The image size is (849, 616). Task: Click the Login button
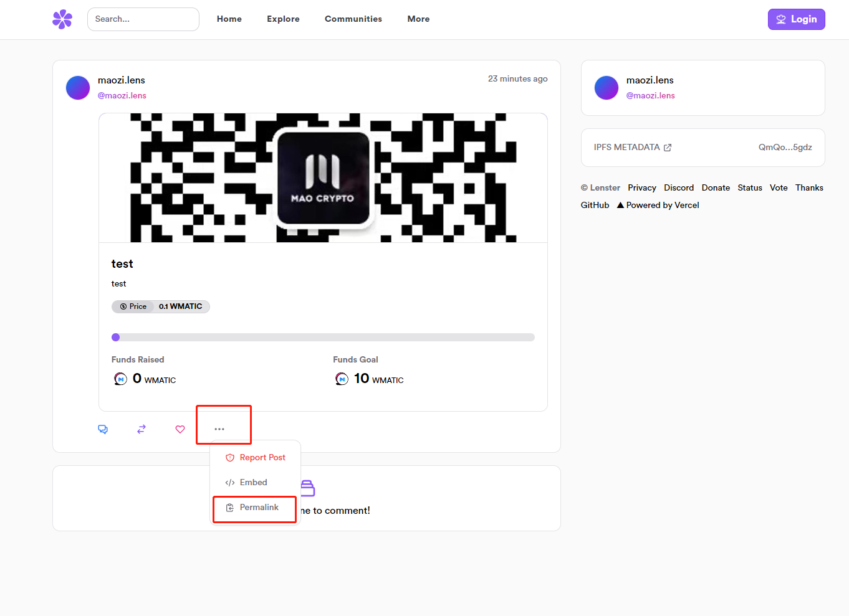tap(796, 19)
